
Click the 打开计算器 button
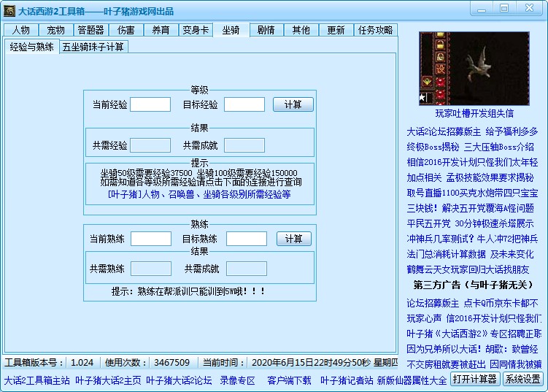tap(475, 379)
